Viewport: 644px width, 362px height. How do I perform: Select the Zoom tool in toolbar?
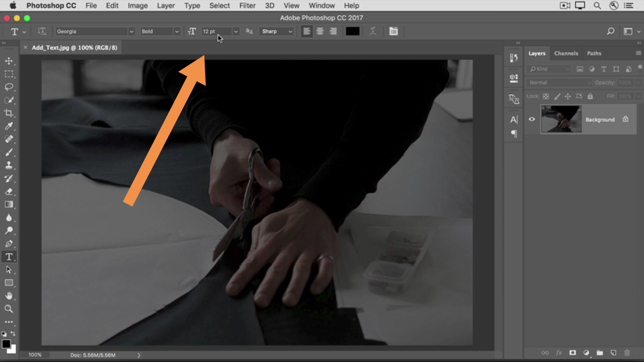[x=9, y=309]
